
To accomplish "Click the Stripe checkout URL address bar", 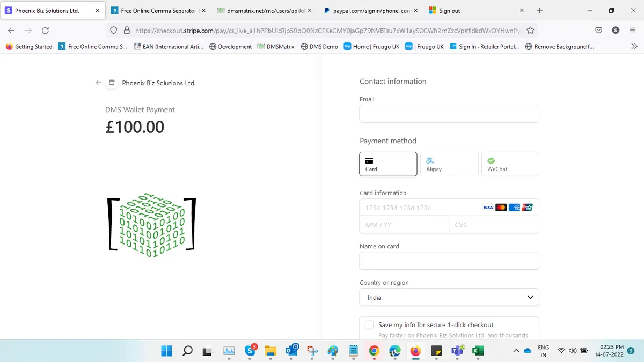I will (327, 31).
